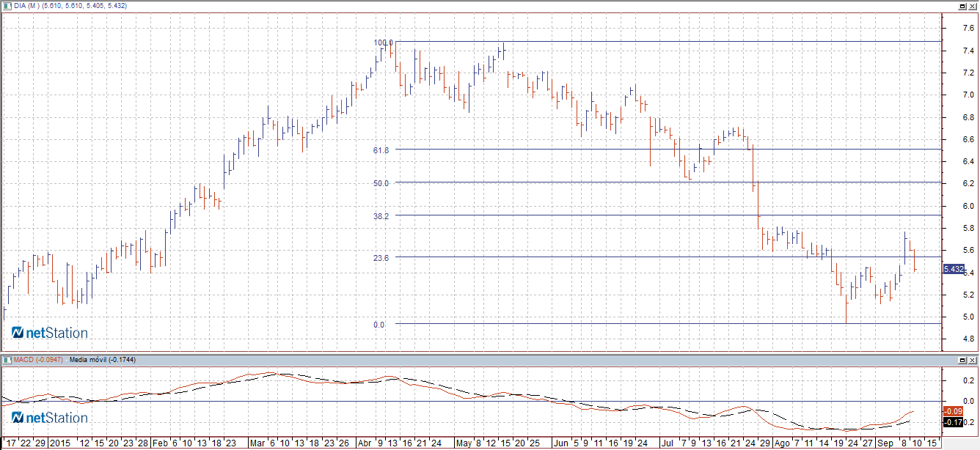
Task: Select the MACD (-0.0947) indicator label
Action: click(37, 360)
